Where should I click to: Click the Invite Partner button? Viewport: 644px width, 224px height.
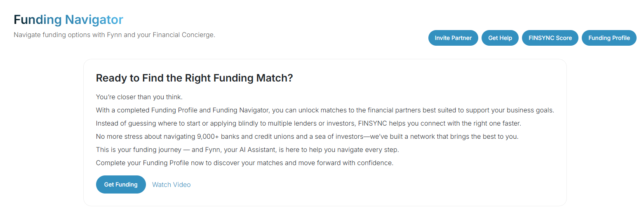click(453, 38)
